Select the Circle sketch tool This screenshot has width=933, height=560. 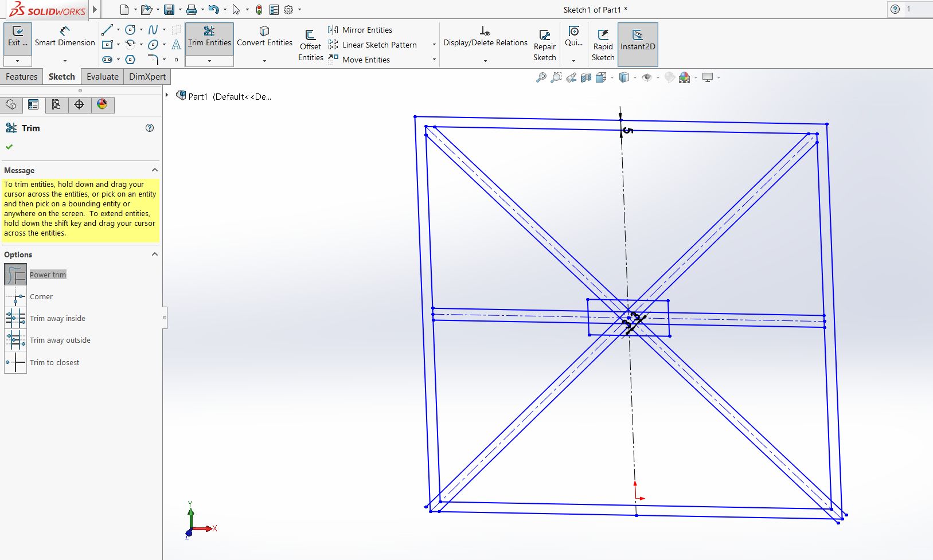tap(131, 30)
